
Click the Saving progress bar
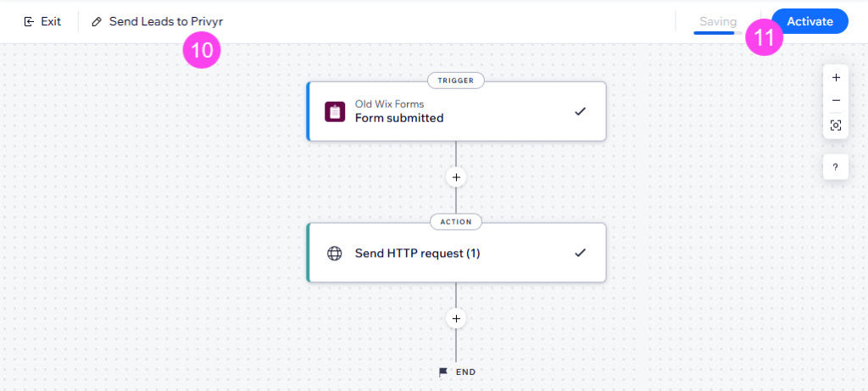(x=718, y=33)
